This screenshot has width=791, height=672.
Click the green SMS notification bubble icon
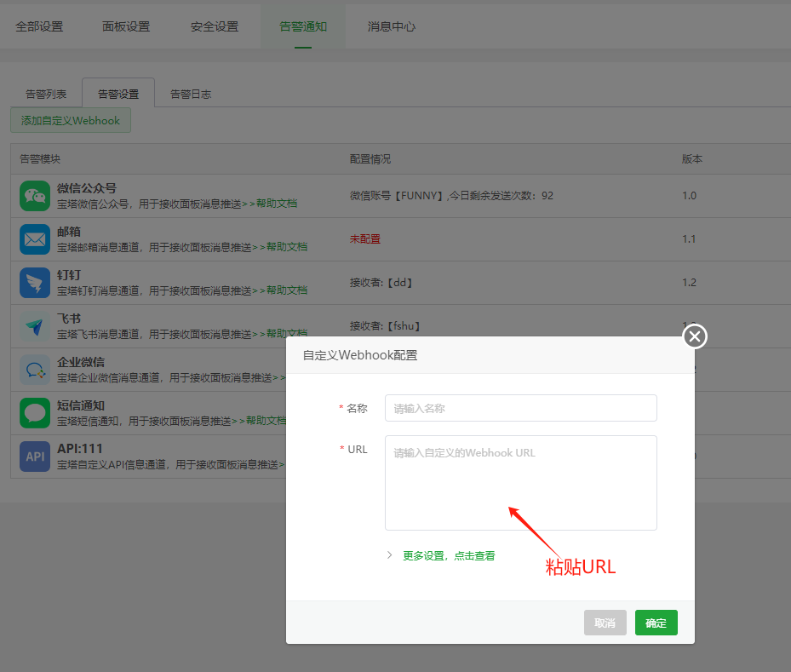click(35, 413)
